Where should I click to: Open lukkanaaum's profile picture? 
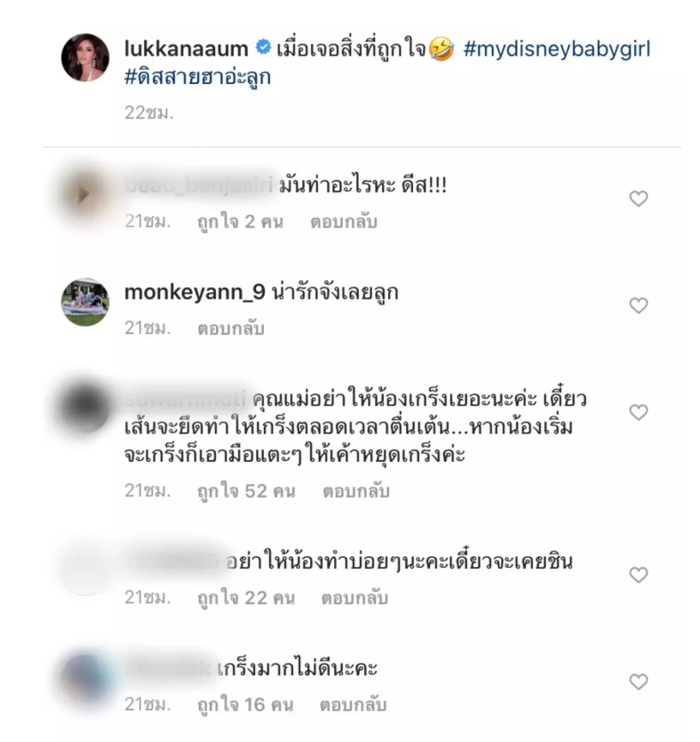click(85, 57)
